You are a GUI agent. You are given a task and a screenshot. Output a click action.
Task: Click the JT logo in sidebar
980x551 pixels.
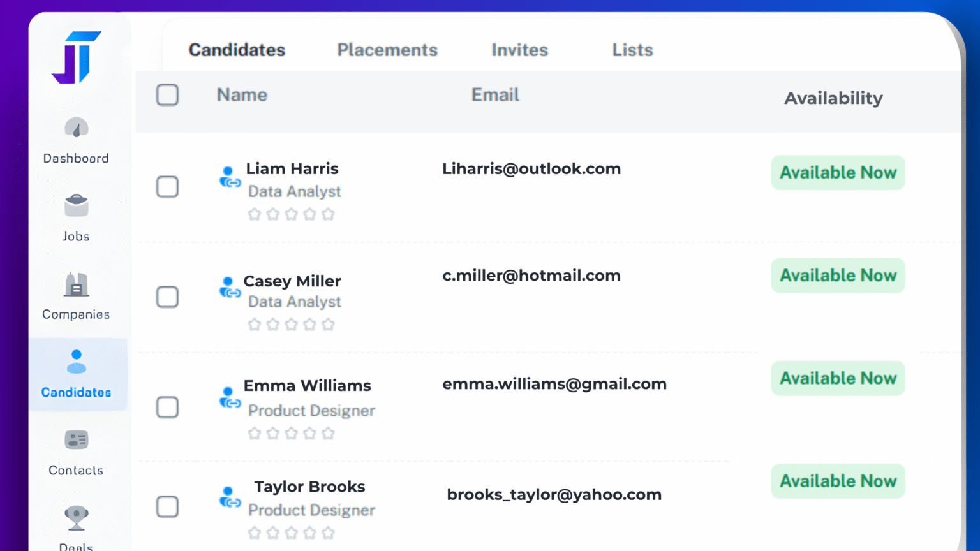click(x=76, y=57)
